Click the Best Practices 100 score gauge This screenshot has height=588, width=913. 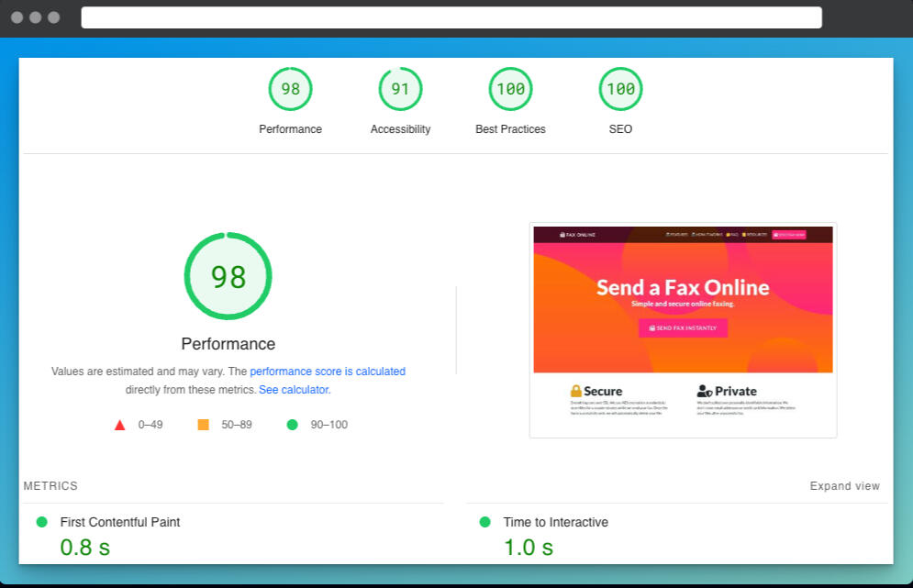[510, 89]
